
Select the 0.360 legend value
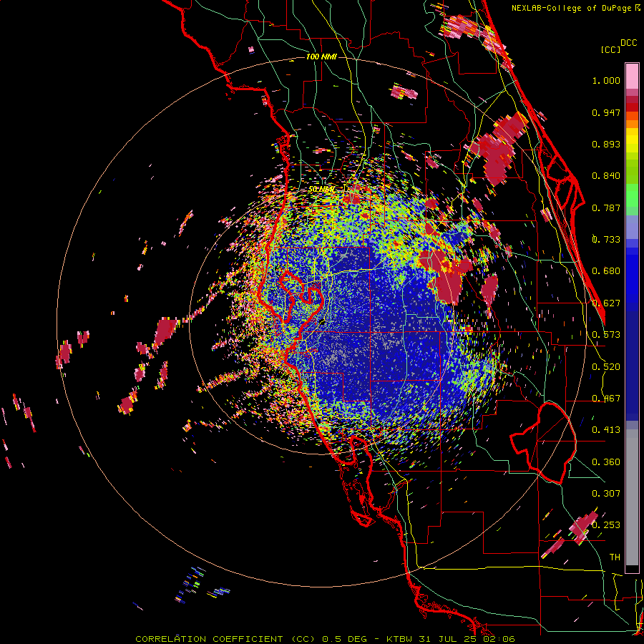tap(606, 462)
